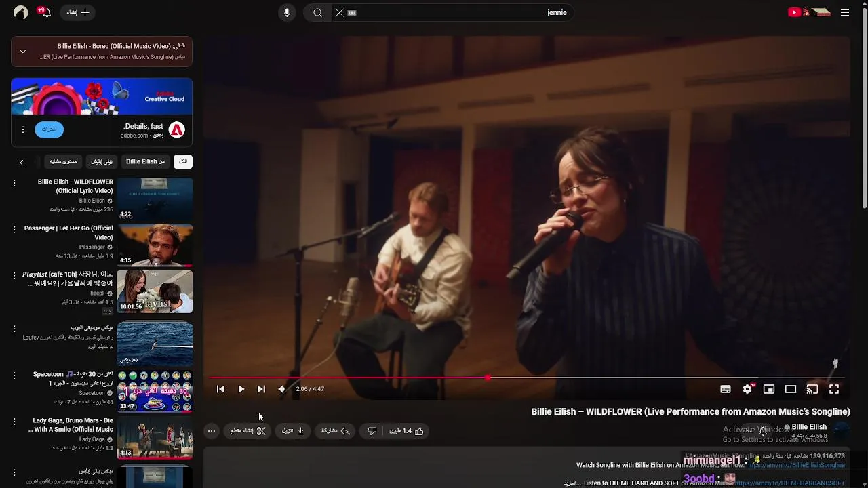Image resolution: width=868 pixels, height=488 pixels.
Task: Open the notifications bell in the top bar
Action: point(45,12)
